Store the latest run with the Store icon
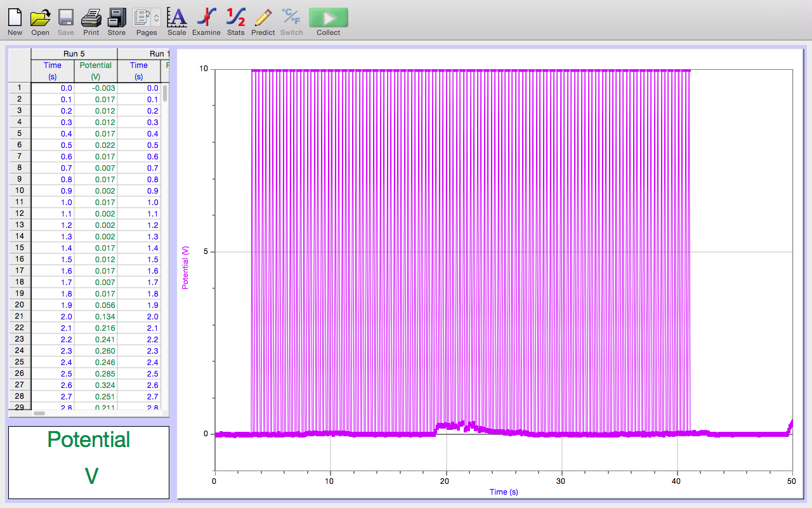Image resolution: width=812 pixels, height=508 pixels. [117, 17]
